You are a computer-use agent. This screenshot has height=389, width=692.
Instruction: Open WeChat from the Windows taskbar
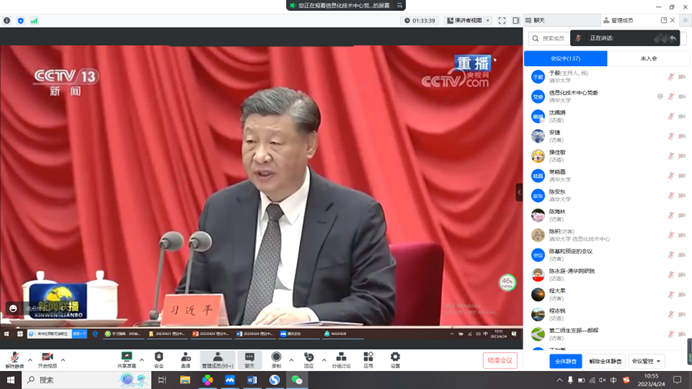pos(297,380)
